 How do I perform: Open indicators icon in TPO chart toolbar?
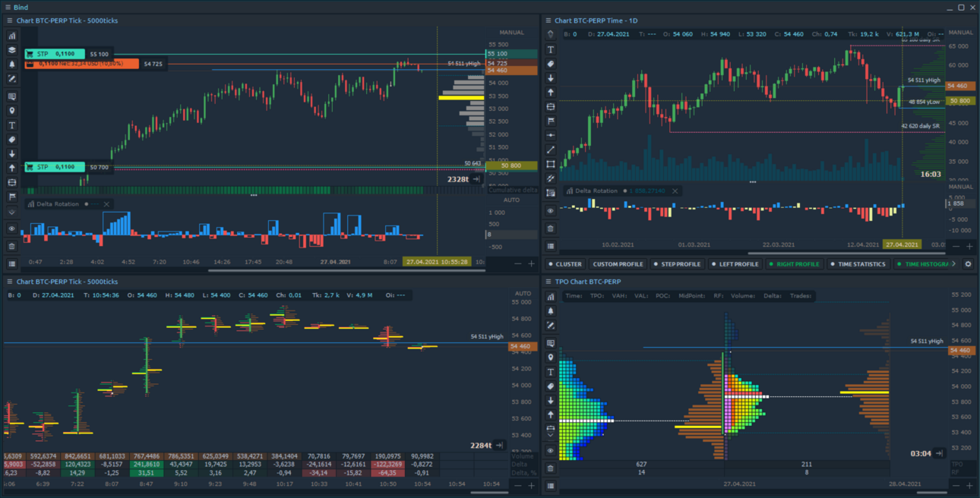pos(551,297)
